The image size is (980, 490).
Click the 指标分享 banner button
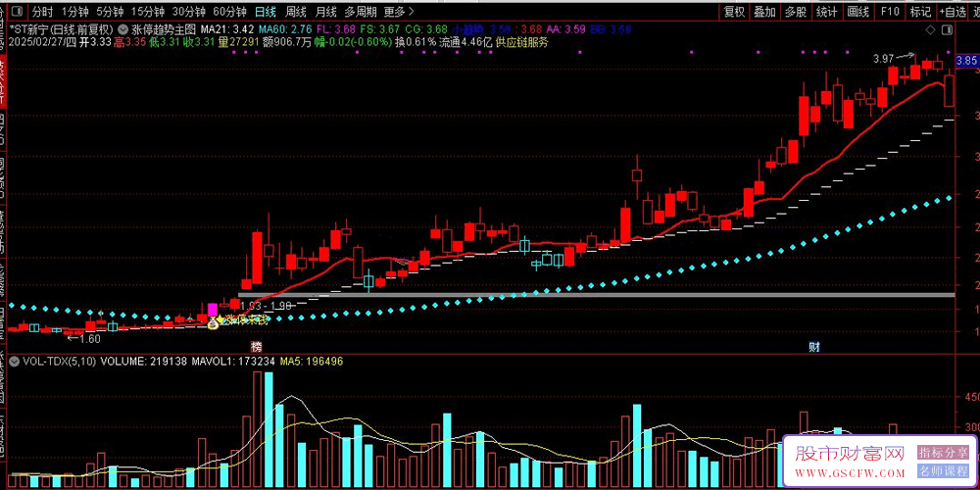[x=942, y=451]
